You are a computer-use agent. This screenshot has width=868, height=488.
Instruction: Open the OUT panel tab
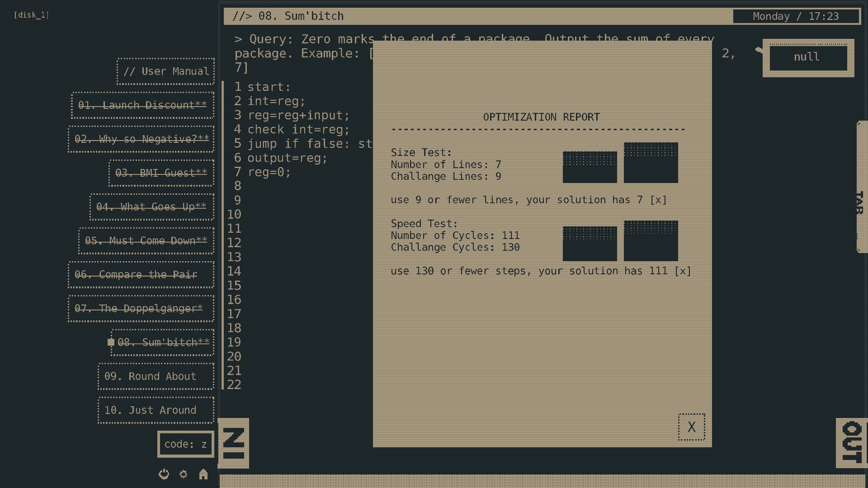tap(852, 443)
